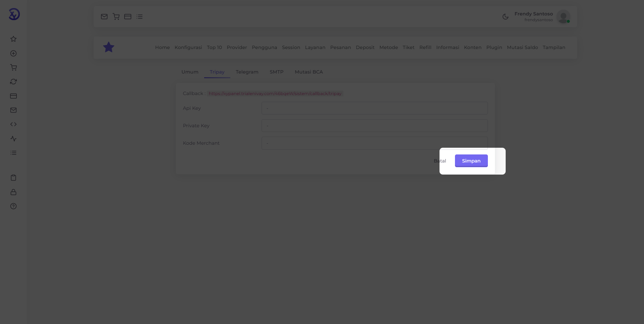Image resolution: width=644 pixels, height=324 pixels.
Task: Click the cart icon in top bar
Action: tap(116, 16)
